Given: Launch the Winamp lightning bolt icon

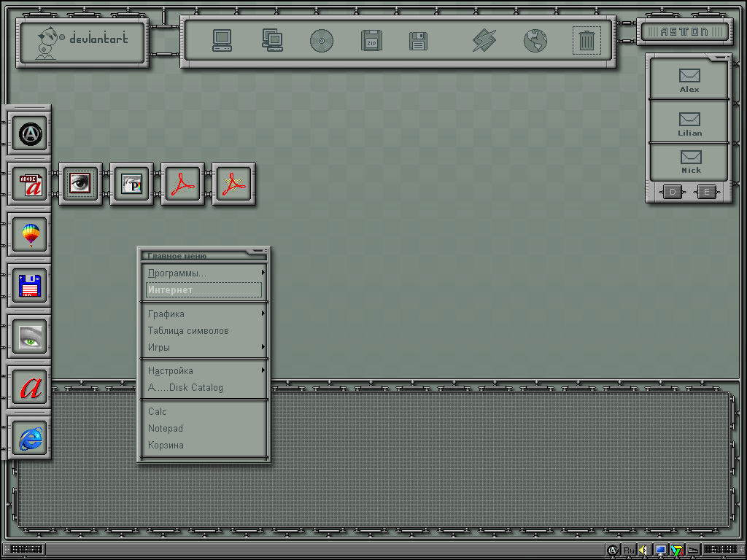Looking at the screenshot, I should tap(484, 41).
